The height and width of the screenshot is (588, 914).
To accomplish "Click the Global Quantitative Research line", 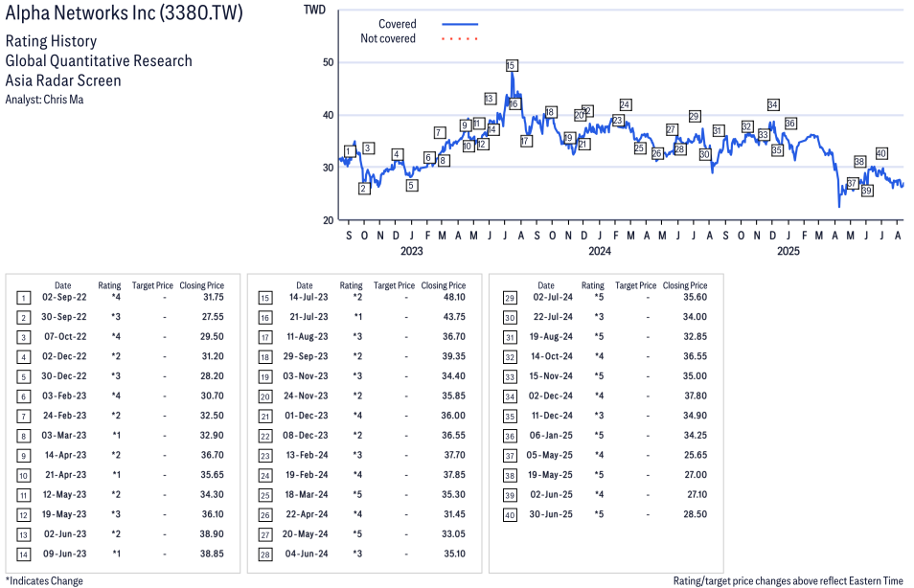I will [x=99, y=61].
